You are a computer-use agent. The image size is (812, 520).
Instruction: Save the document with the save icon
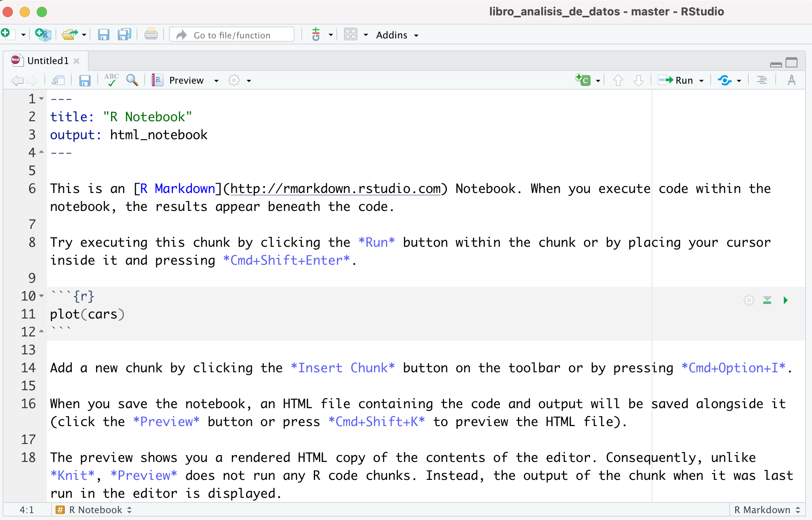click(x=85, y=80)
